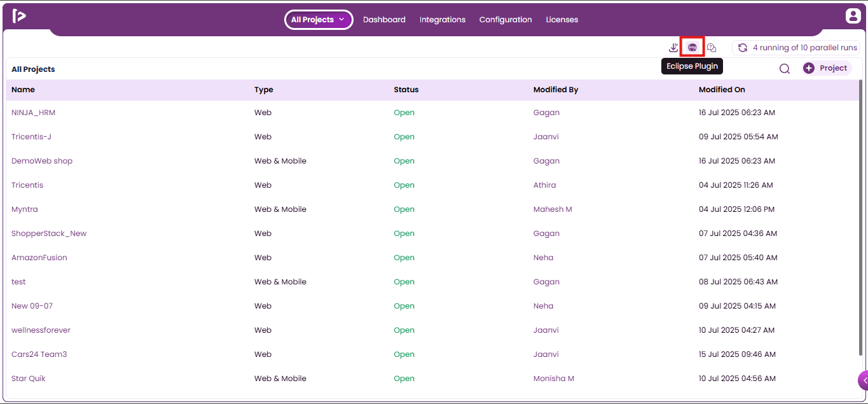This screenshot has width=868, height=404.
Task: Open the Tricentis-J project
Action: pyautogui.click(x=31, y=137)
